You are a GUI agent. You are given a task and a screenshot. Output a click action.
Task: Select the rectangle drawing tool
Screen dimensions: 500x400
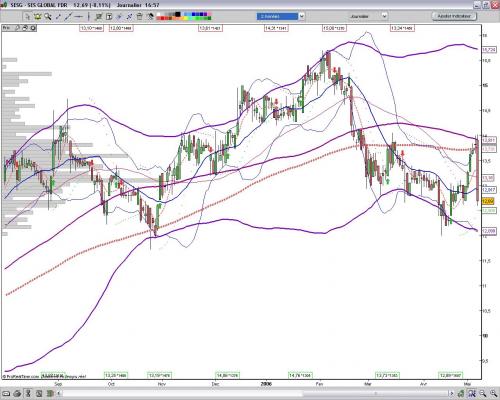tap(99, 16)
